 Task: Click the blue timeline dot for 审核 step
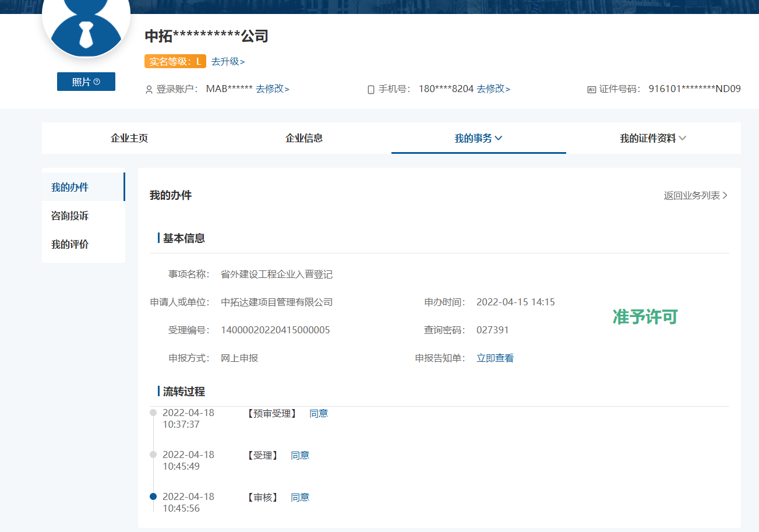[152, 496]
